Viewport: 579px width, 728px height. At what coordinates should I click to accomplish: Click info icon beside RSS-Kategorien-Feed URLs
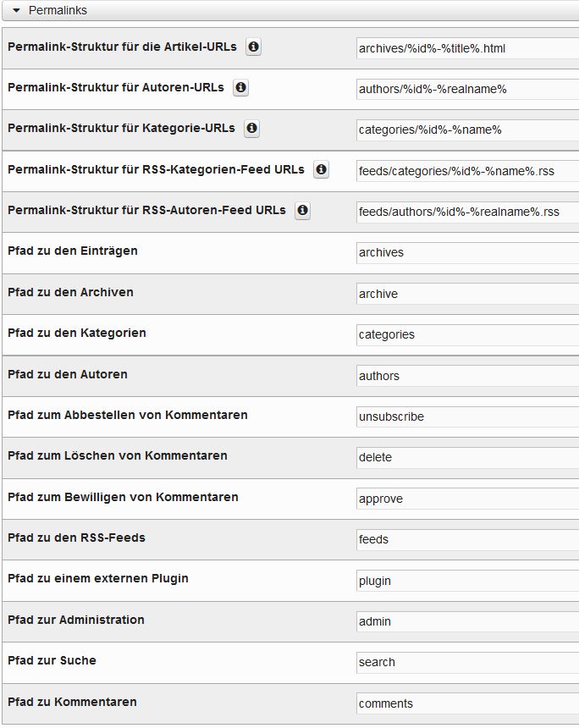pos(321,170)
